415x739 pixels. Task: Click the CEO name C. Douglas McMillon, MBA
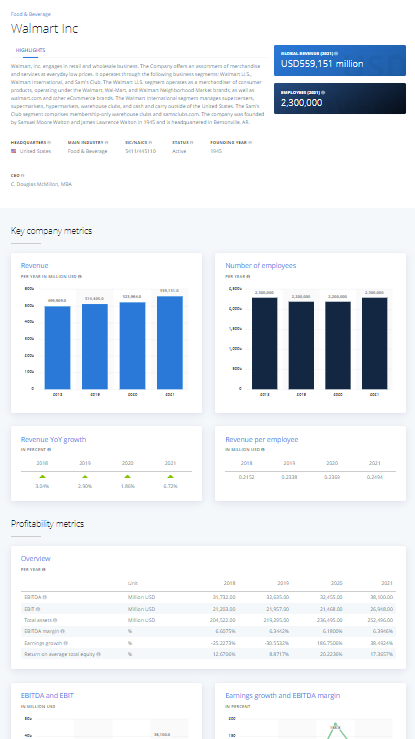click(x=41, y=184)
